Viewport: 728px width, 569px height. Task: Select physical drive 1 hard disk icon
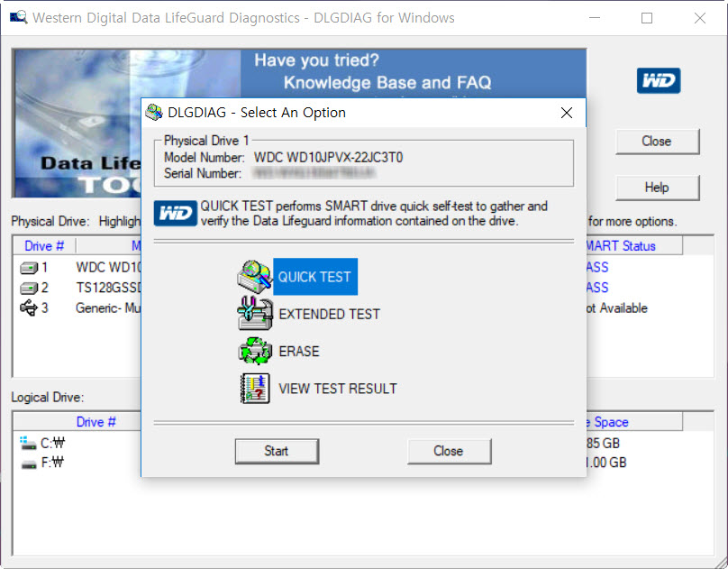click(29, 268)
